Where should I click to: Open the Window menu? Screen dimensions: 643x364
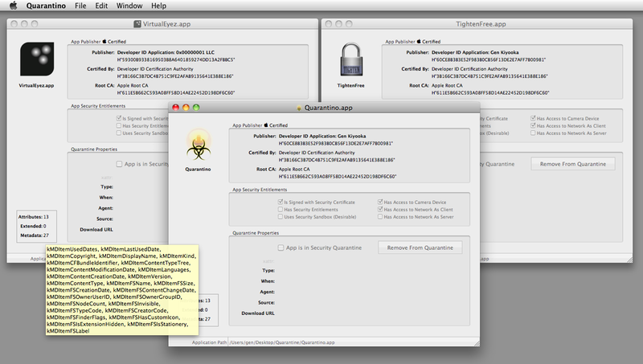(x=129, y=6)
